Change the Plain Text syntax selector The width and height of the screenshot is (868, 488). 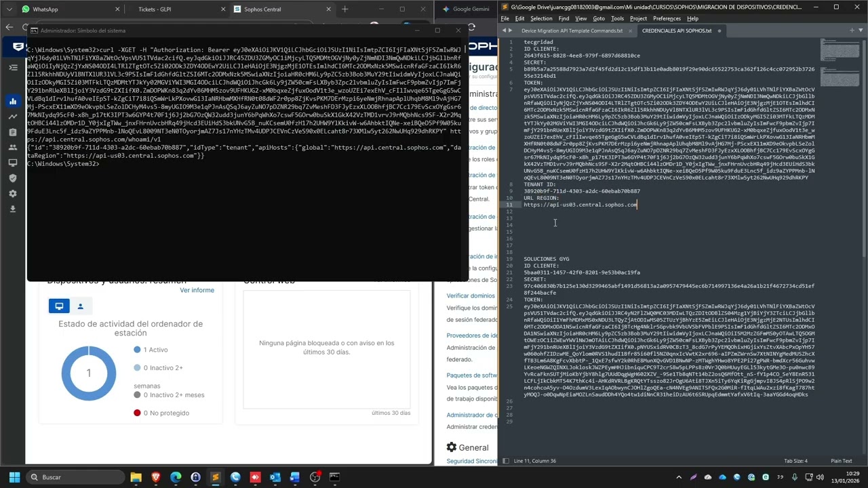841,461
